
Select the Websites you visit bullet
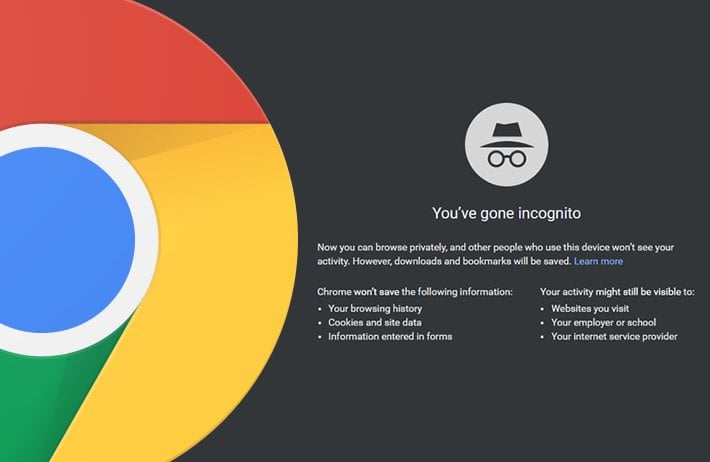coord(590,308)
